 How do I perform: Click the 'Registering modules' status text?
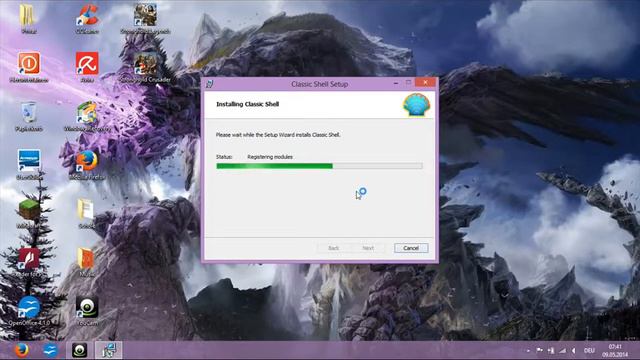tap(270, 157)
